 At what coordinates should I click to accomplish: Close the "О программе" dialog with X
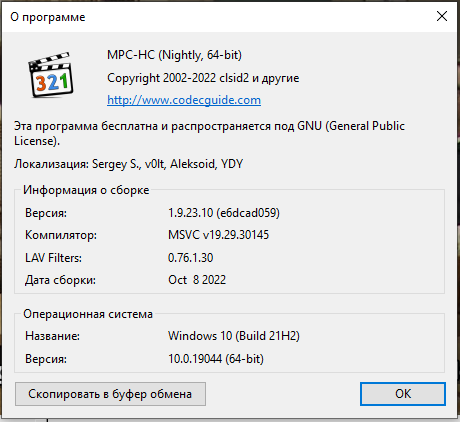[x=442, y=16]
